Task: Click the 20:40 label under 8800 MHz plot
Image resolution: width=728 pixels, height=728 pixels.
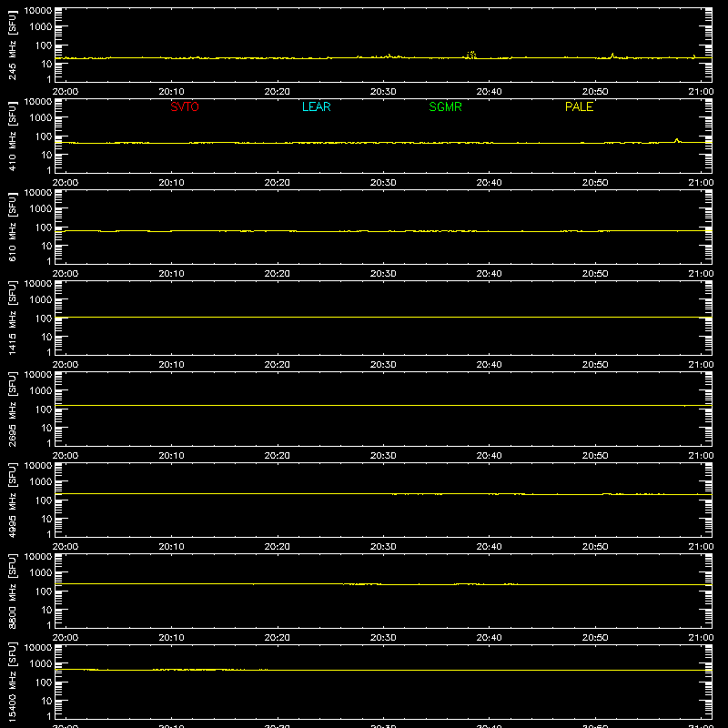Action: click(489, 638)
